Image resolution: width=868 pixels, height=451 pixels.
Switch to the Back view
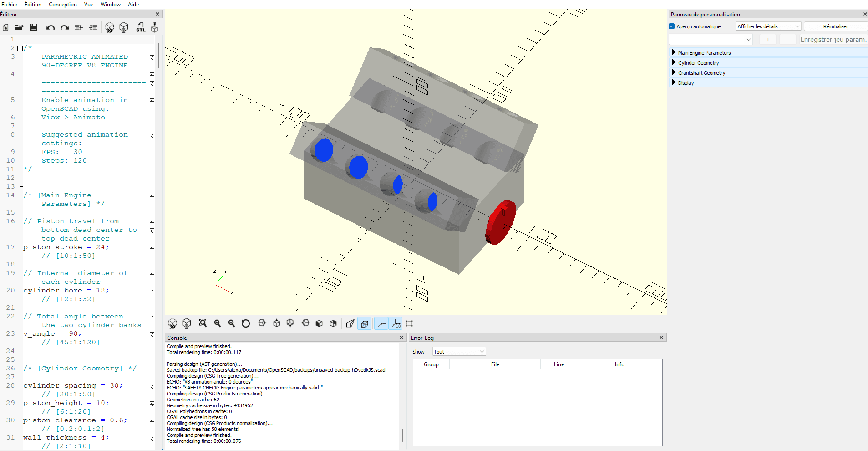tap(333, 323)
